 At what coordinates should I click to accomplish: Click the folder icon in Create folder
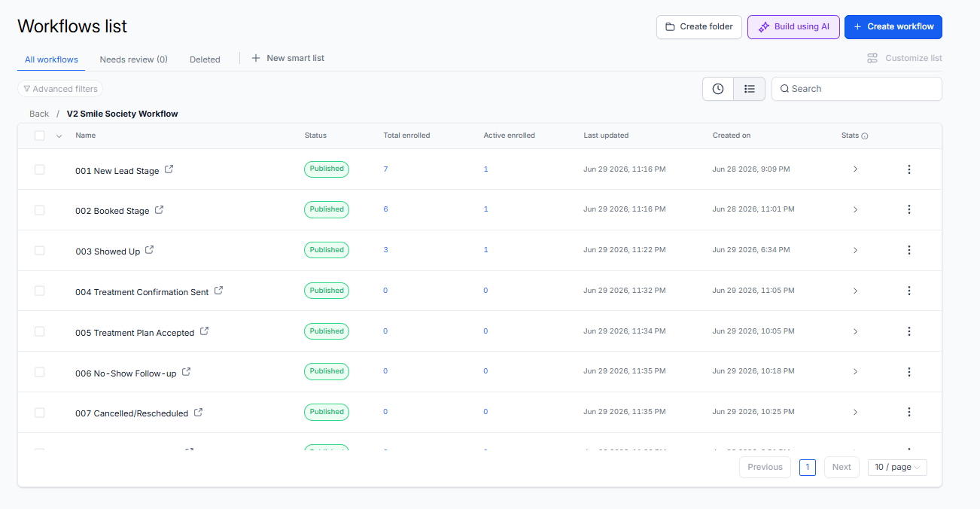[670, 27]
